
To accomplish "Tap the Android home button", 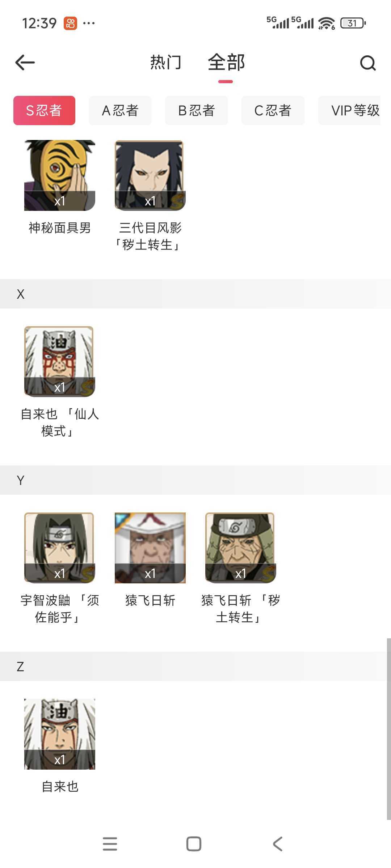I will pyautogui.click(x=194, y=844).
